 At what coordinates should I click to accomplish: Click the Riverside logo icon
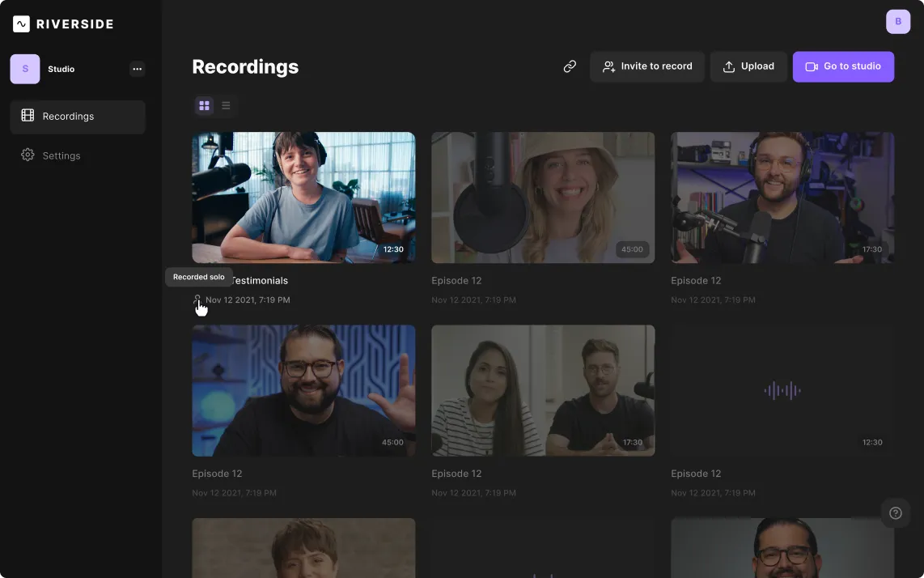tap(21, 24)
